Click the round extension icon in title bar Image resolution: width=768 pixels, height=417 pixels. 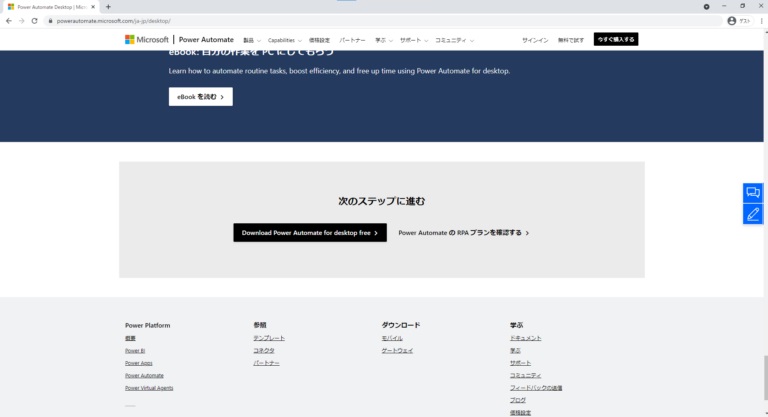706,7
